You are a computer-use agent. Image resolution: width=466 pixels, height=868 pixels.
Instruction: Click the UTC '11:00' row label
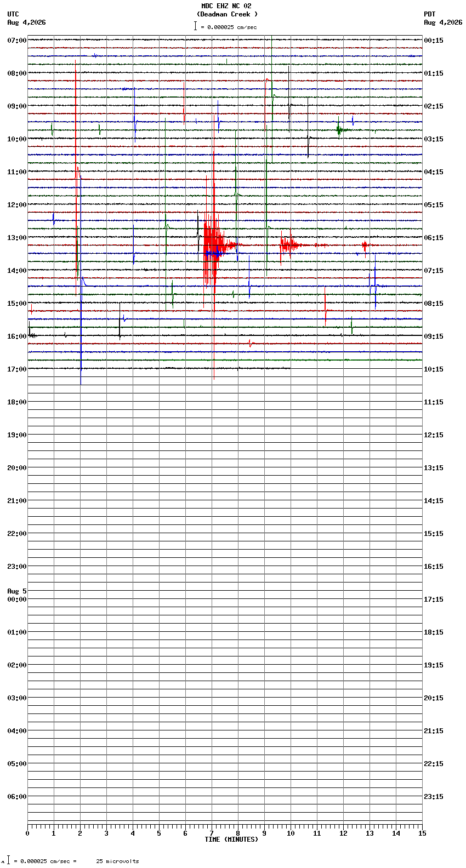(17, 172)
